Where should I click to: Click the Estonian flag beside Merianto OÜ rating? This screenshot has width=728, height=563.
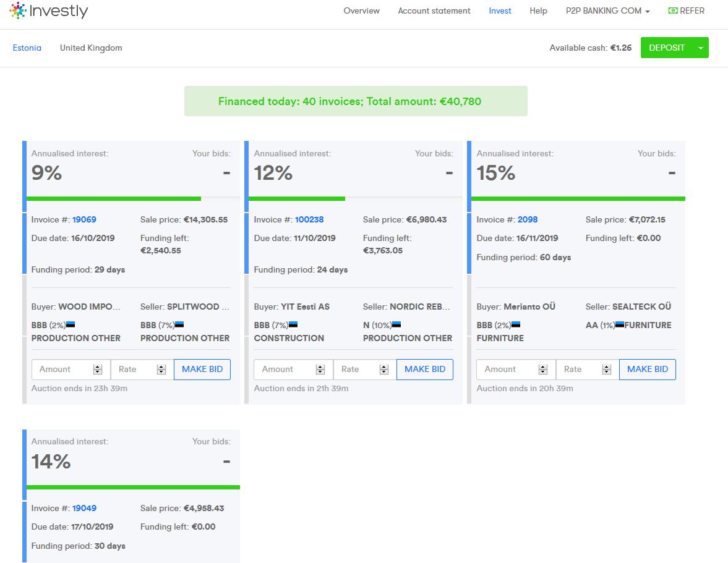(x=516, y=324)
